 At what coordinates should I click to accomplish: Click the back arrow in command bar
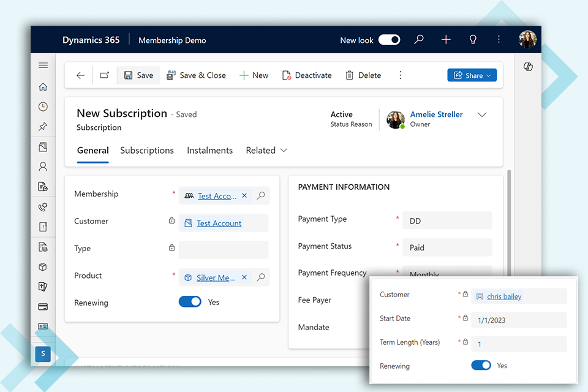(x=80, y=75)
